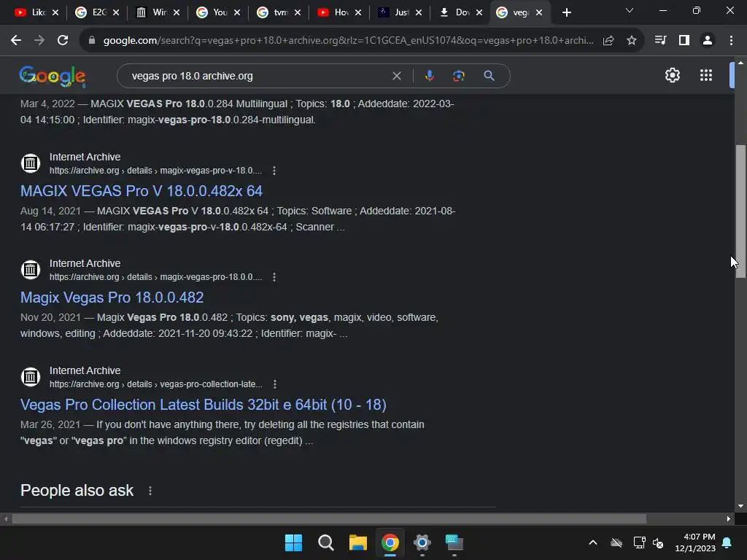
Task: Open MAGIX VEGAS Pro V 18.0.0.482x 64 link
Action: click(x=141, y=191)
